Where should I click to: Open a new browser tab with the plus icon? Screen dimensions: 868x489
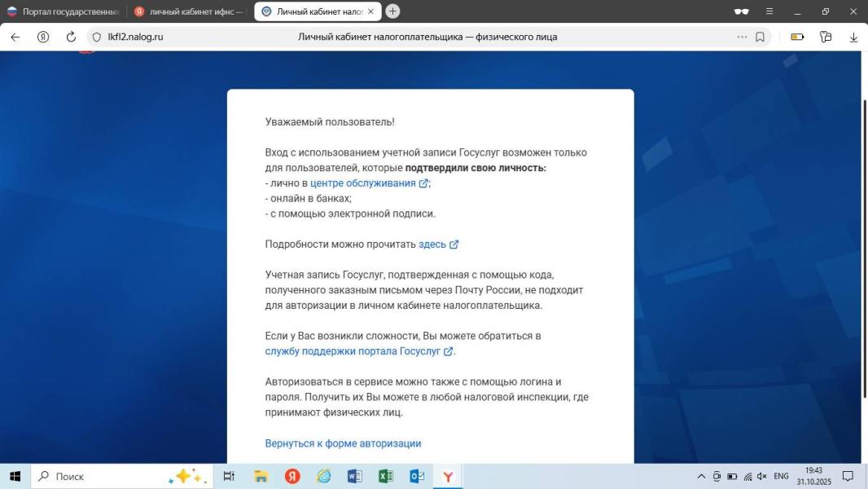[x=394, y=12]
